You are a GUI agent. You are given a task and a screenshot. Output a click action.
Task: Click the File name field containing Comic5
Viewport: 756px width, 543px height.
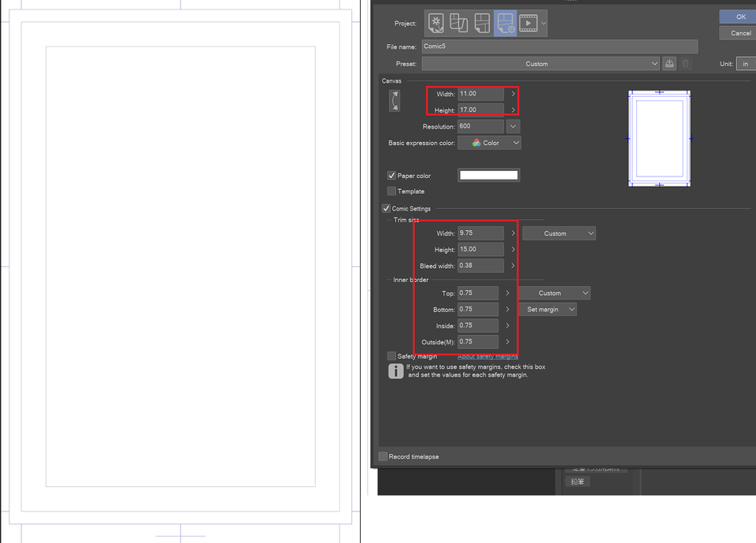pyautogui.click(x=560, y=46)
